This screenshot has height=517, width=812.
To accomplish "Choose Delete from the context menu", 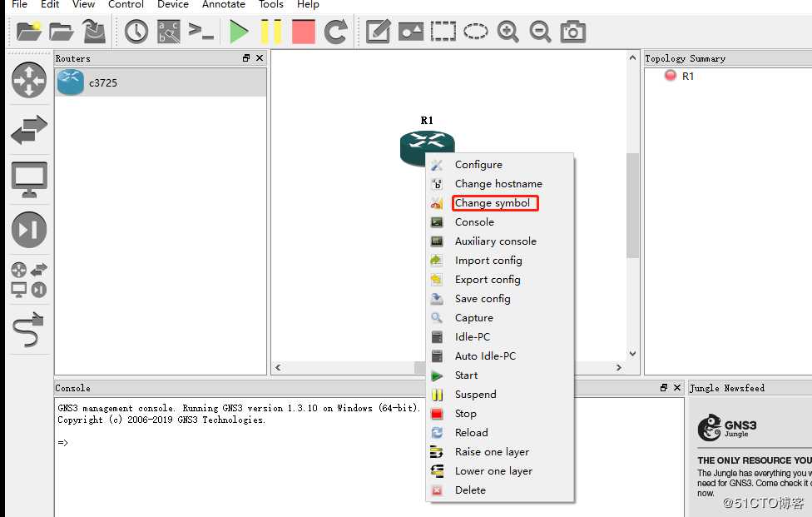I will 500,490.
